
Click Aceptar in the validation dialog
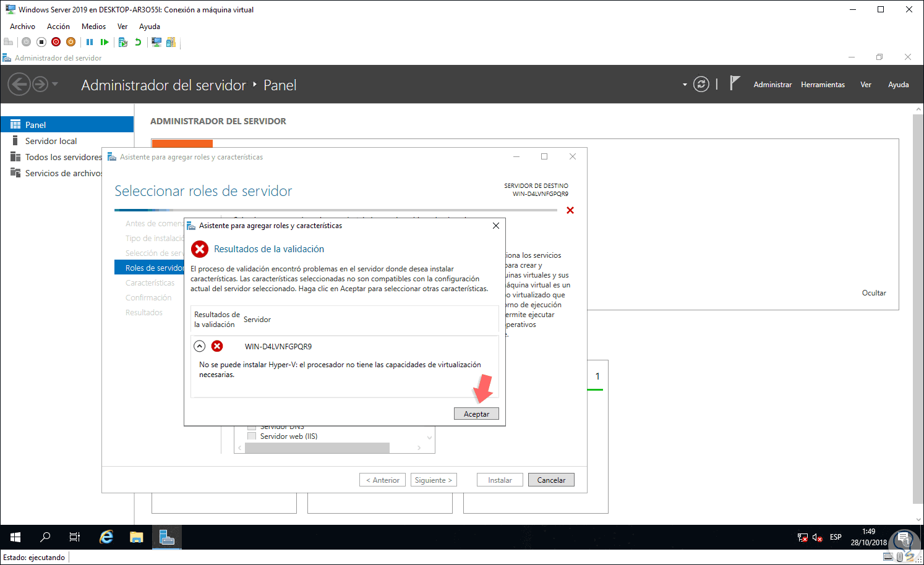coord(476,414)
